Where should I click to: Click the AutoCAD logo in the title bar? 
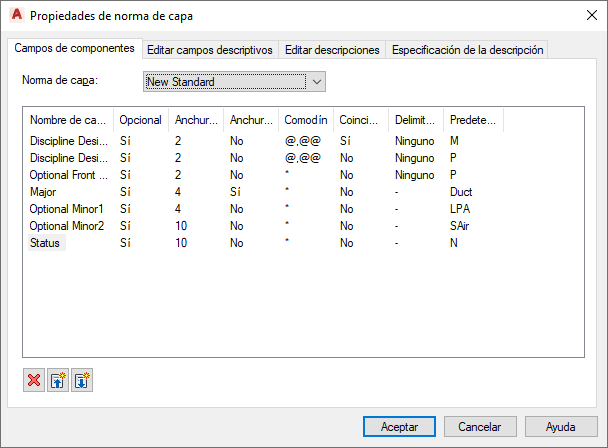(x=16, y=16)
